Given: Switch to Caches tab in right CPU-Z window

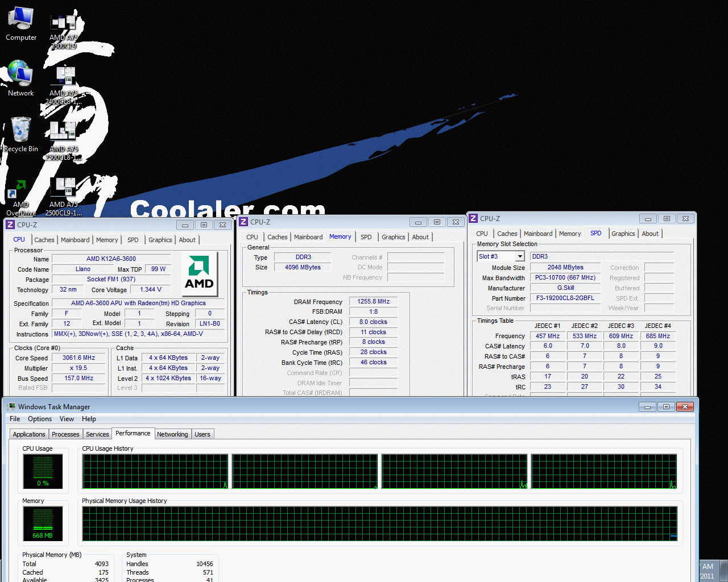Looking at the screenshot, I should [x=507, y=234].
